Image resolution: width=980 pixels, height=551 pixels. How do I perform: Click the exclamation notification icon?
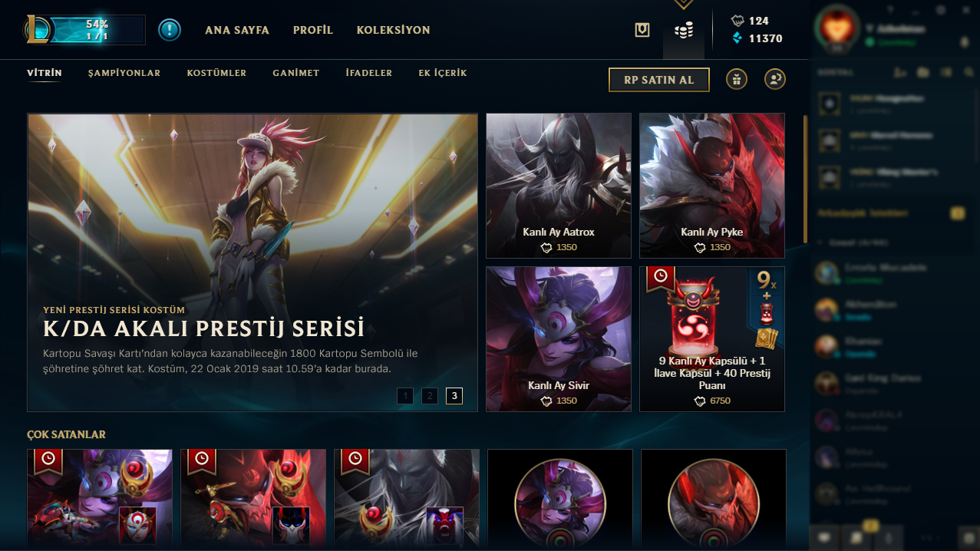point(170,30)
